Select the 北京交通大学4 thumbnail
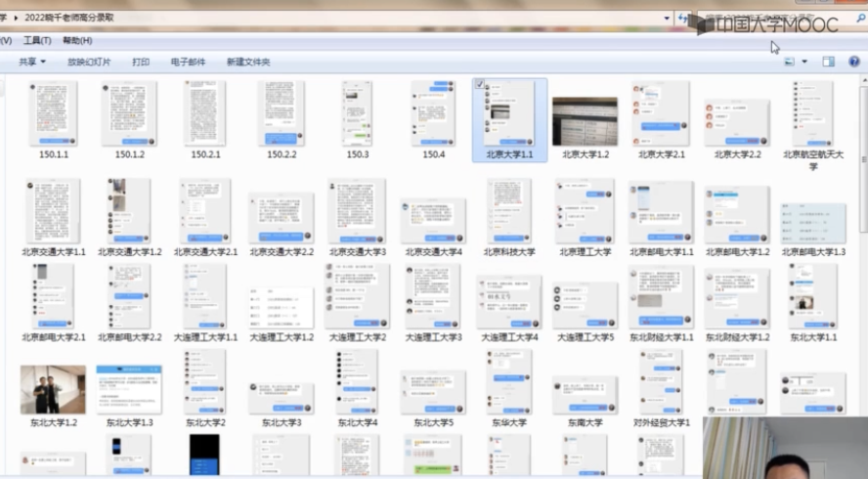868x479 pixels. pos(433,221)
